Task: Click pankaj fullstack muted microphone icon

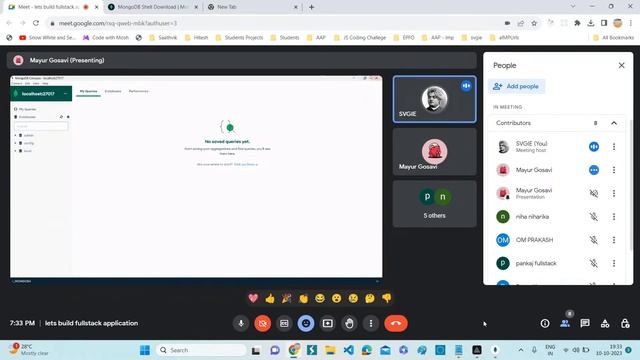Action: [x=593, y=263]
